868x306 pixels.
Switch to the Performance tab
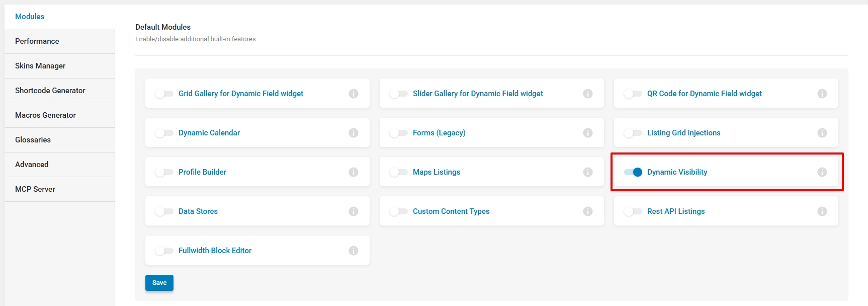60,41
